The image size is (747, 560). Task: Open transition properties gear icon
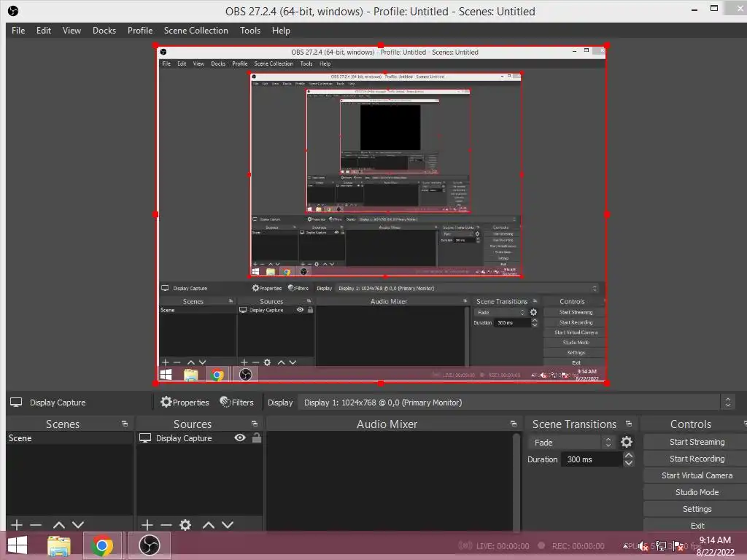627,443
